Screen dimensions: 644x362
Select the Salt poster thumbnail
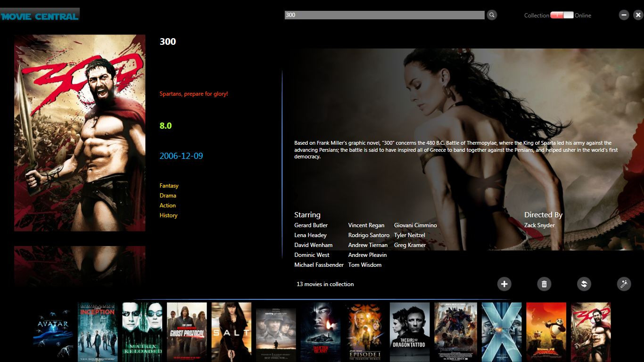(231, 332)
